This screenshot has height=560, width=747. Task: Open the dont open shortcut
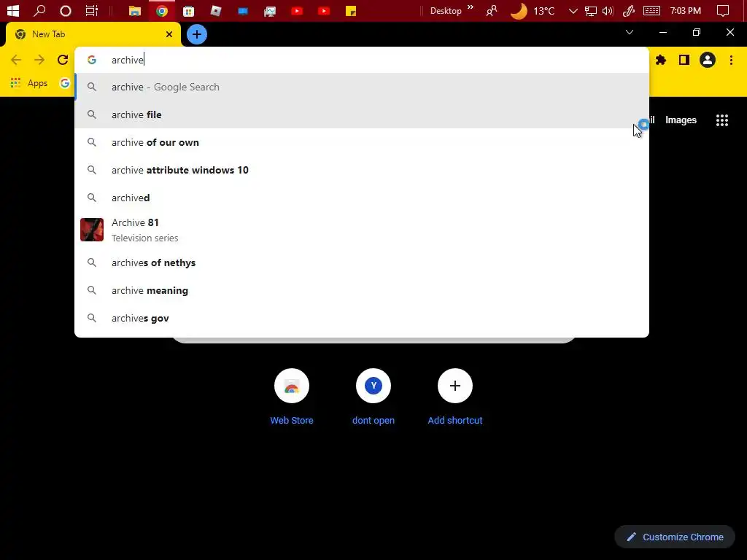[373, 397]
